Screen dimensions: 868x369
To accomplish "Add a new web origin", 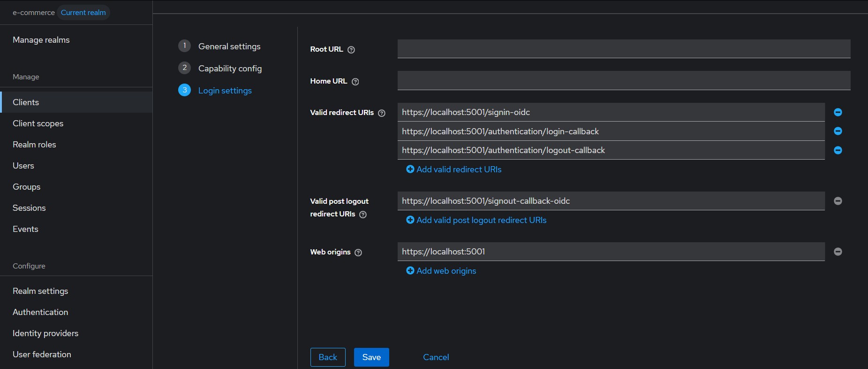I will (x=441, y=271).
